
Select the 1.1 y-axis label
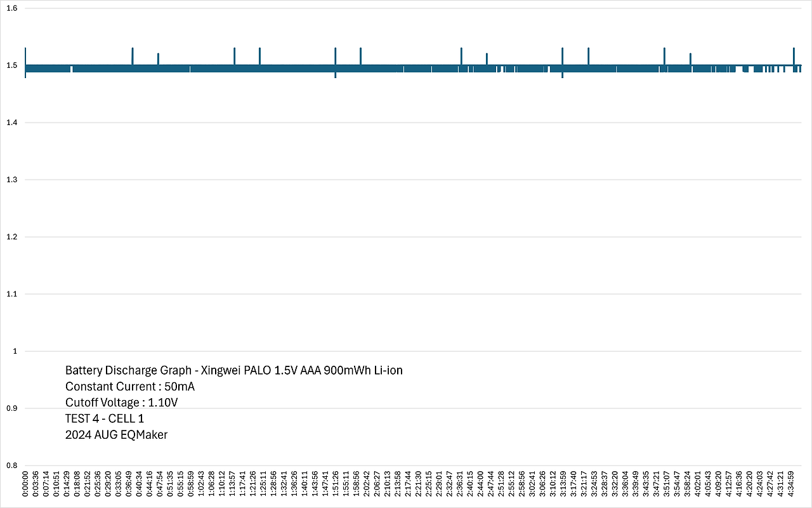pyautogui.click(x=11, y=294)
